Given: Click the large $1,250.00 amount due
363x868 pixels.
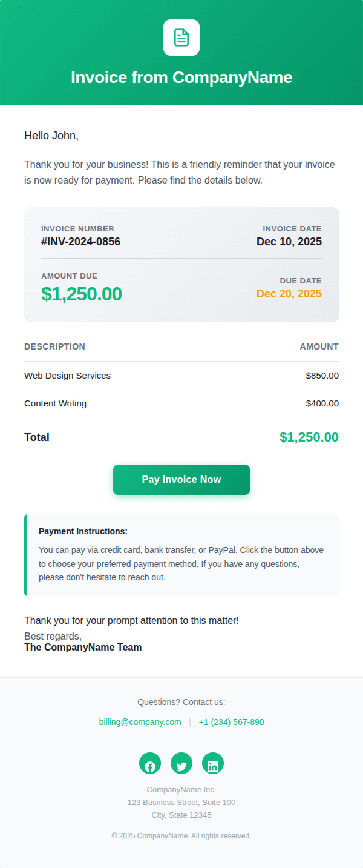Looking at the screenshot, I should (82, 294).
